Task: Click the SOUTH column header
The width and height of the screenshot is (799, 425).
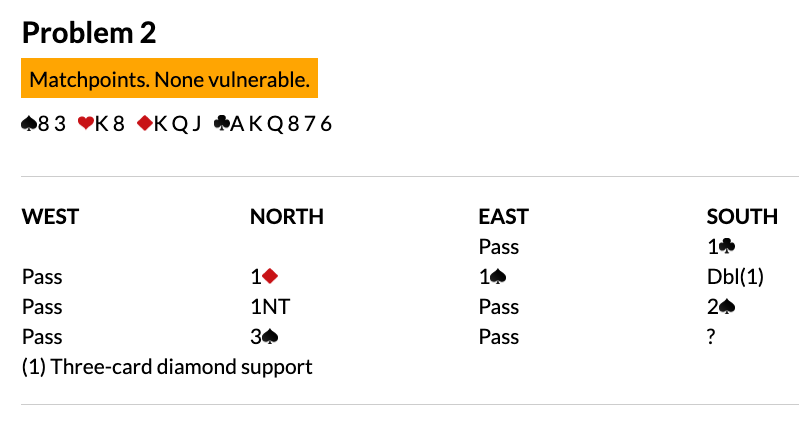Action: (x=741, y=216)
